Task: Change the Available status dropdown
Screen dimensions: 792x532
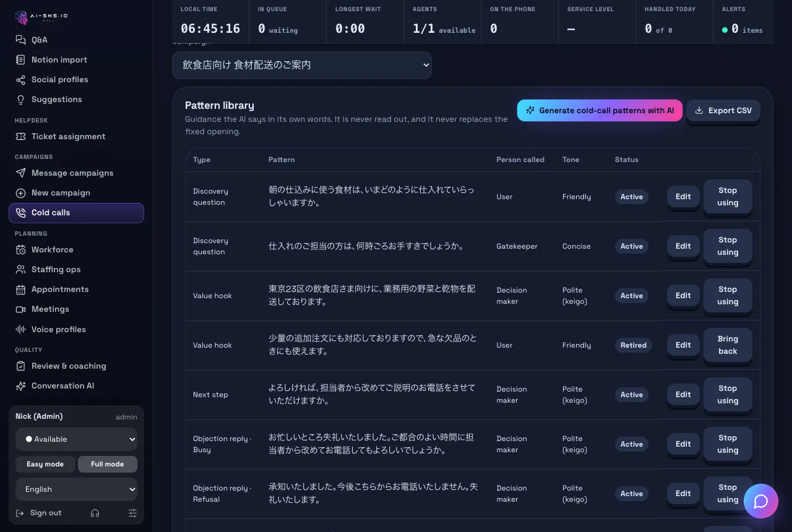Action: click(77, 439)
